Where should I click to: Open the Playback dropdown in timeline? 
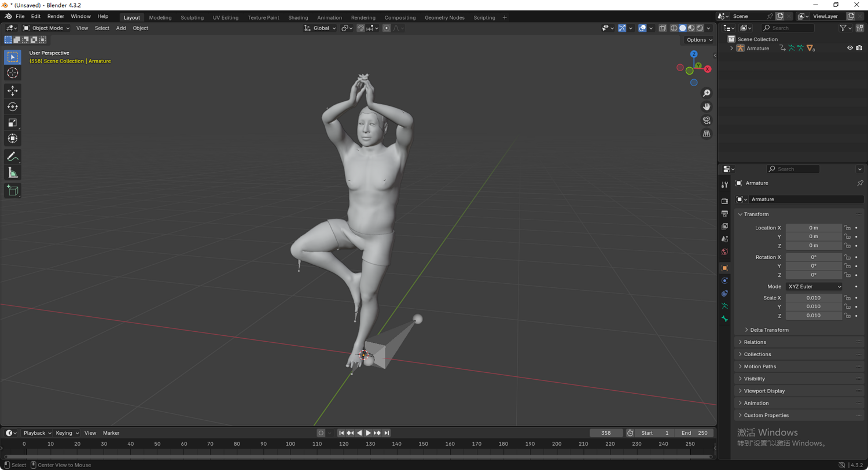tap(37, 433)
